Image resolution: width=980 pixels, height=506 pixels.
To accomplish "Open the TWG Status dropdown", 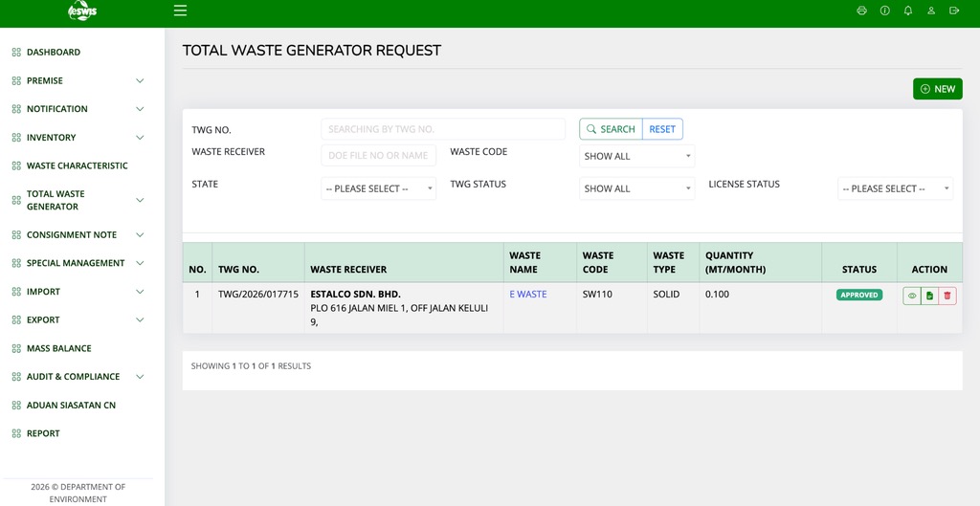I will pos(636,188).
